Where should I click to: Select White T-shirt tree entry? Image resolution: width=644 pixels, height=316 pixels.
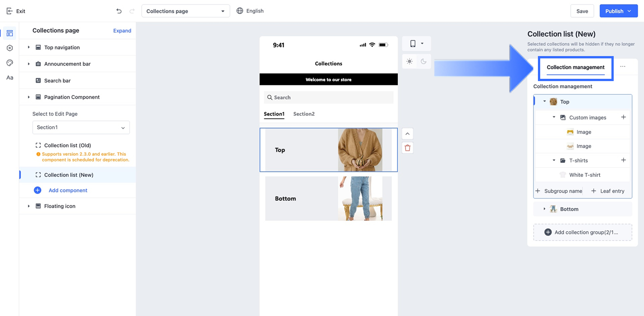[585, 175]
